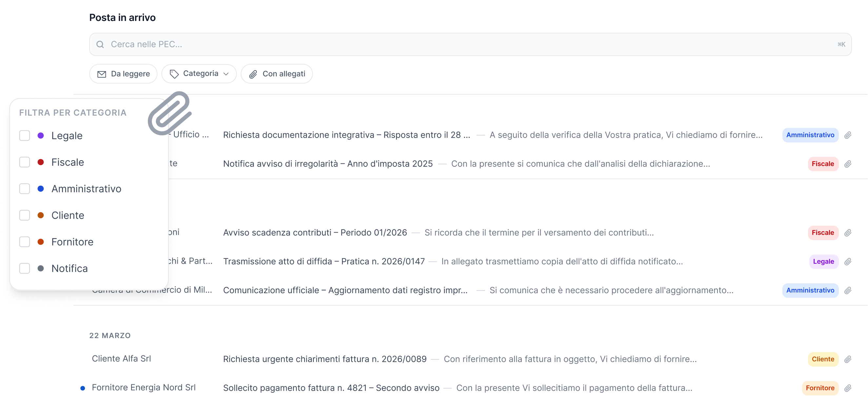The height and width of the screenshot is (398, 868).
Task: Click attachment icon on Richiesta documentazione integrativa row
Action: tap(848, 135)
